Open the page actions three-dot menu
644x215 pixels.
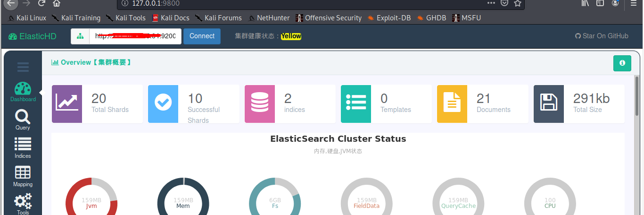[x=491, y=3]
